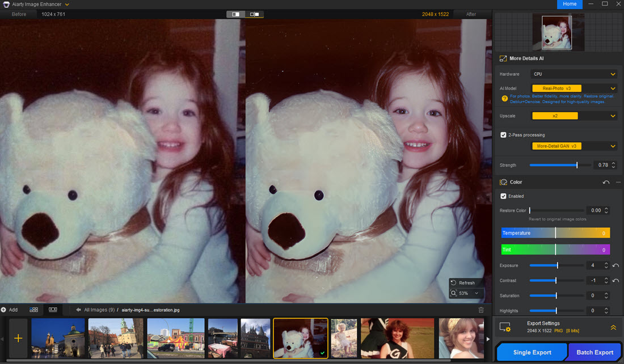Viewport: 624px width, 364px height.
Task: Toggle the 2-Pass processing checkbox
Action: [503, 135]
